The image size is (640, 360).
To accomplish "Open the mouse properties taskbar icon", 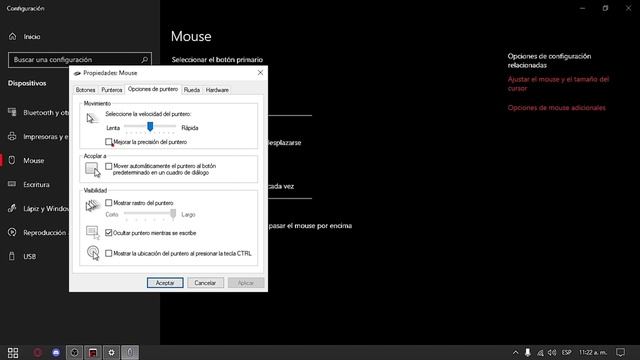I will (x=130, y=353).
